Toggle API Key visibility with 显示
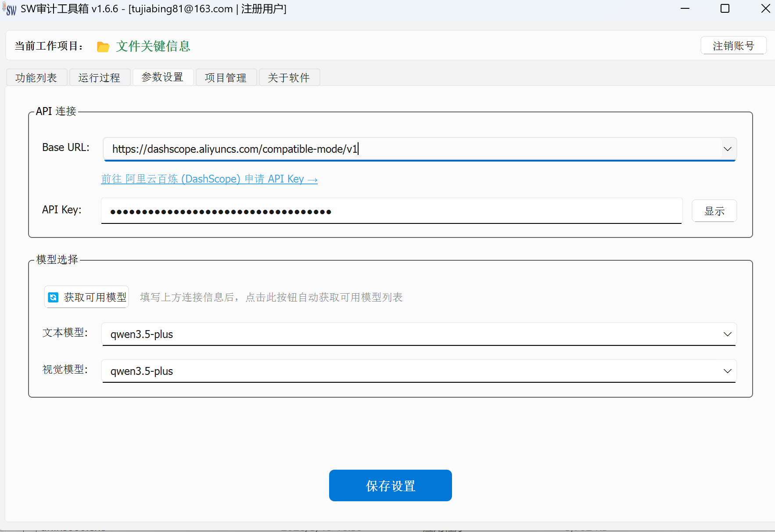Viewport: 775px width, 532px height. click(714, 211)
